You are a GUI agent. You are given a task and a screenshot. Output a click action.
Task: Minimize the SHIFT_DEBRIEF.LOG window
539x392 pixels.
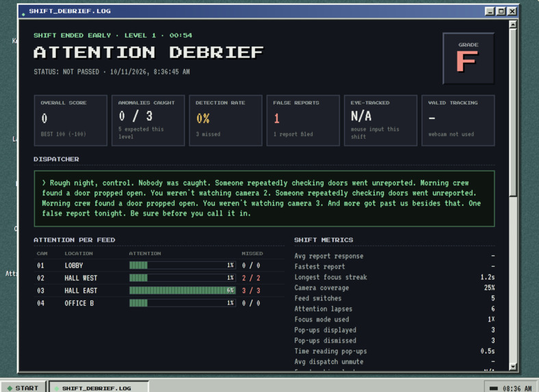pos(490,12)
